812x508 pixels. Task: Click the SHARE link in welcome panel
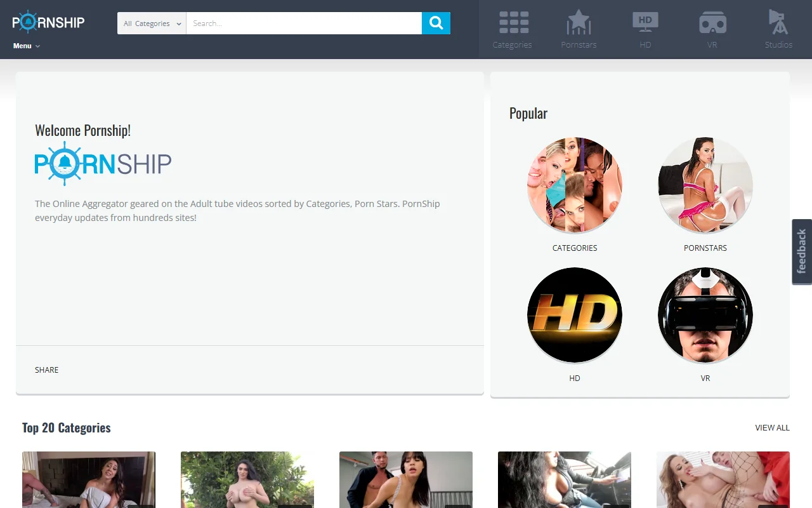46,370
